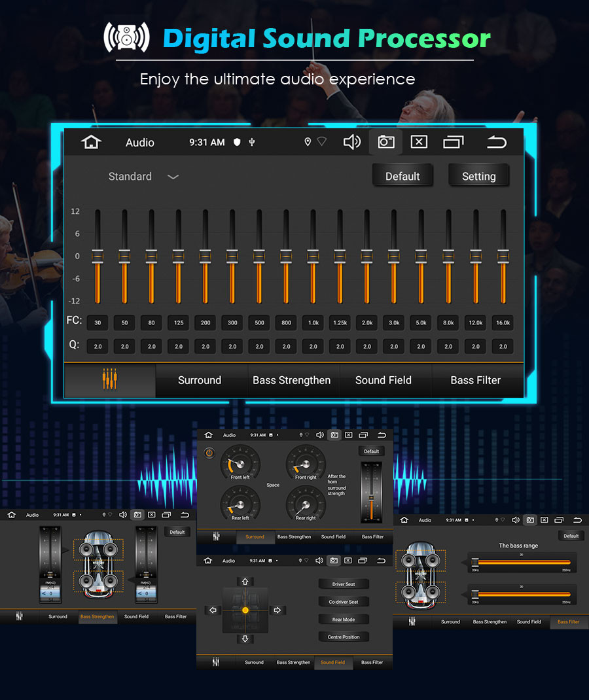The width and height of the screenshot is (589, 700).
Task: Tap the home icon in Bass Strengthen panel
Action: (x=12, y=515)
